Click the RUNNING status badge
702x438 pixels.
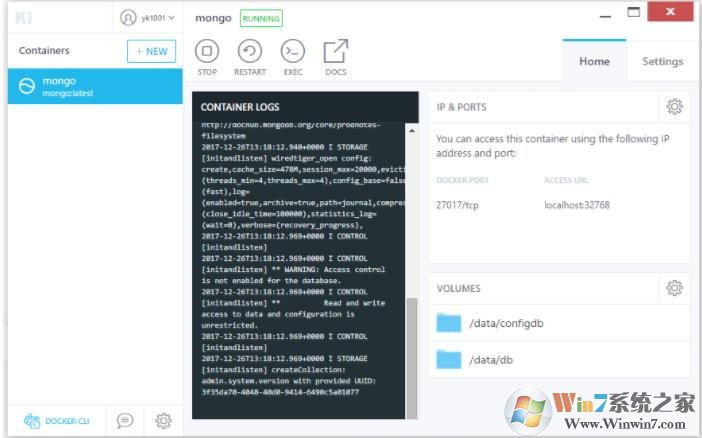point(261,18)
